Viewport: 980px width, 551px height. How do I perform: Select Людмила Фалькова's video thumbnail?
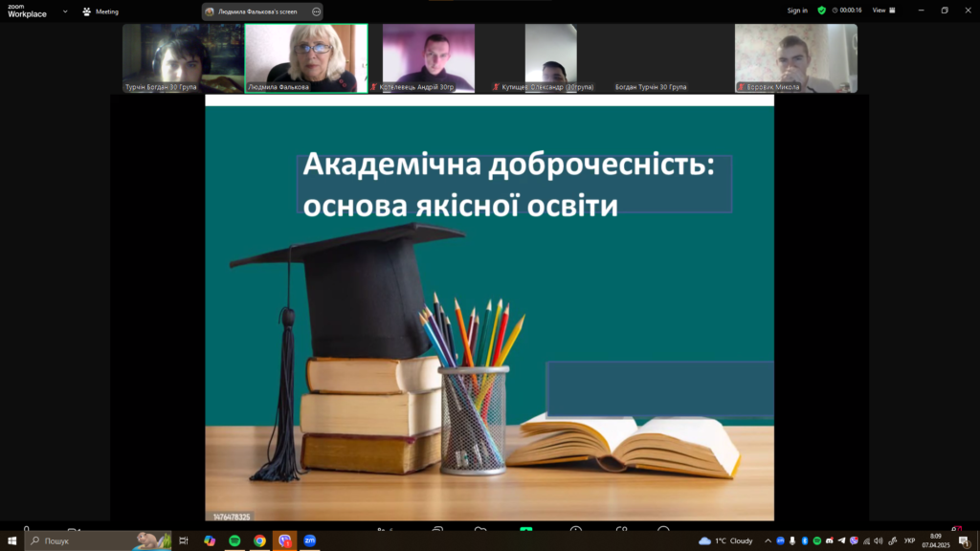[306, 57]
